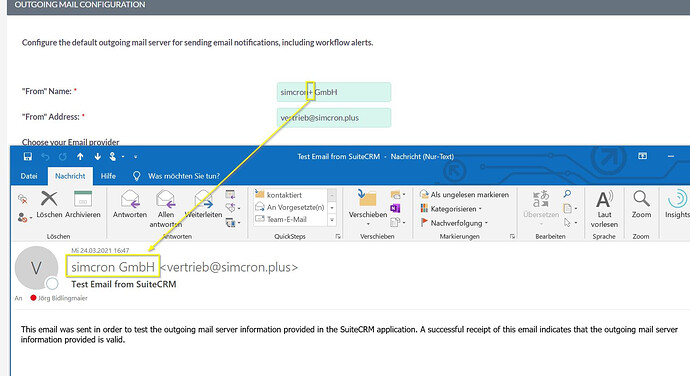The height and width of the screenshot is (376, 690).
Task: Open the Kategorisieren dropdown
Action: (x=451, y=209)
